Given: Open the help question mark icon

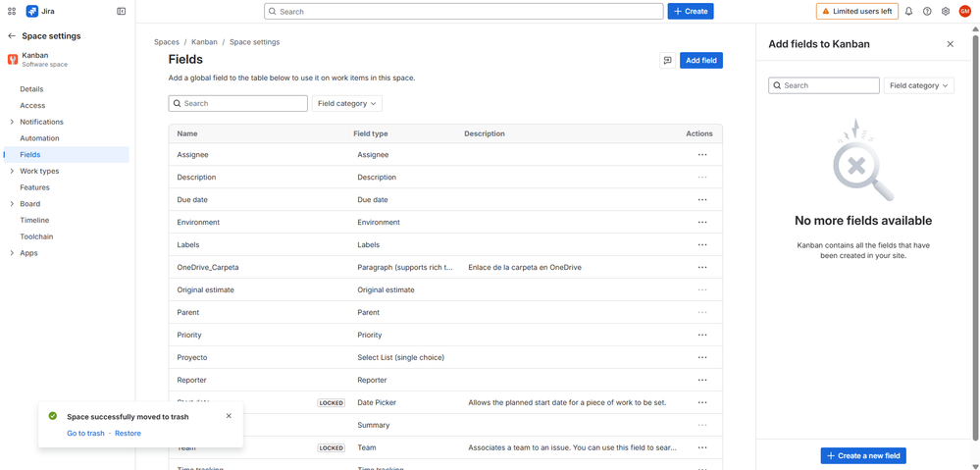Looking at the screenshot, I should (x=927, y=11).
